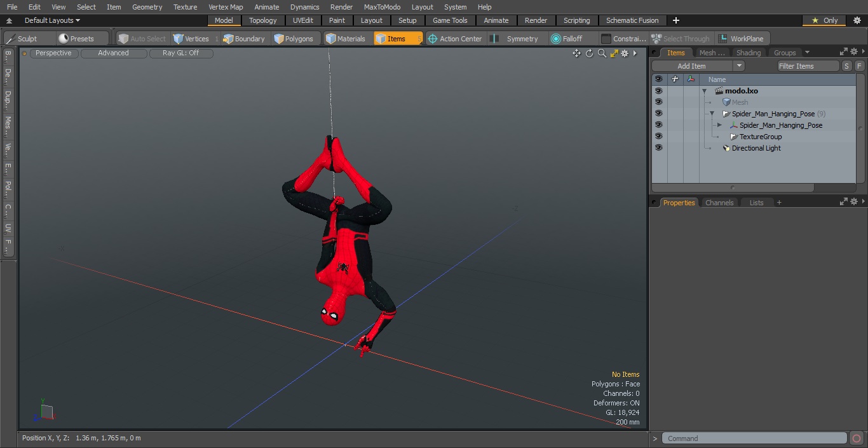Add a new tab beside Lists
868x448 pixels.
tap(779, 203)
